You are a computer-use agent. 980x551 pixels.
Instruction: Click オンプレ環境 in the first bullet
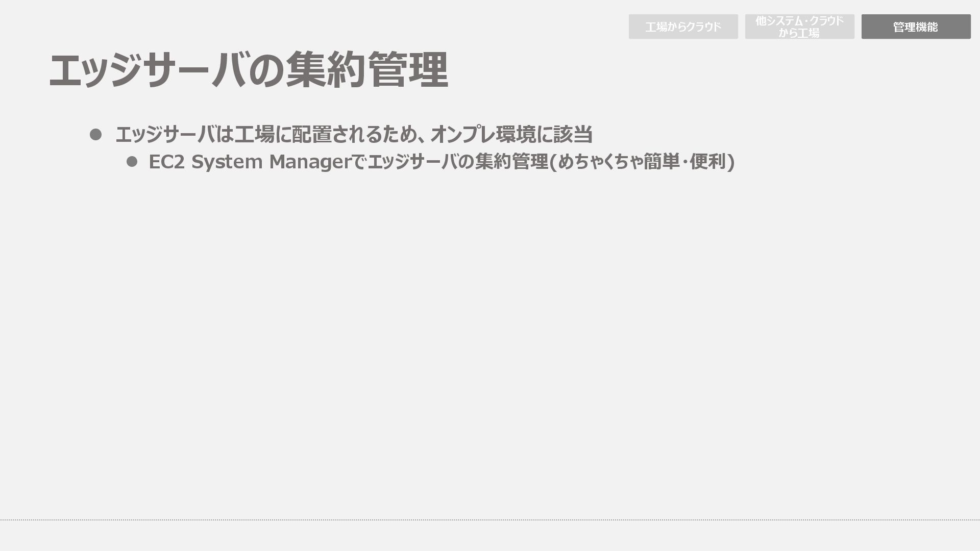click(483, 135)
